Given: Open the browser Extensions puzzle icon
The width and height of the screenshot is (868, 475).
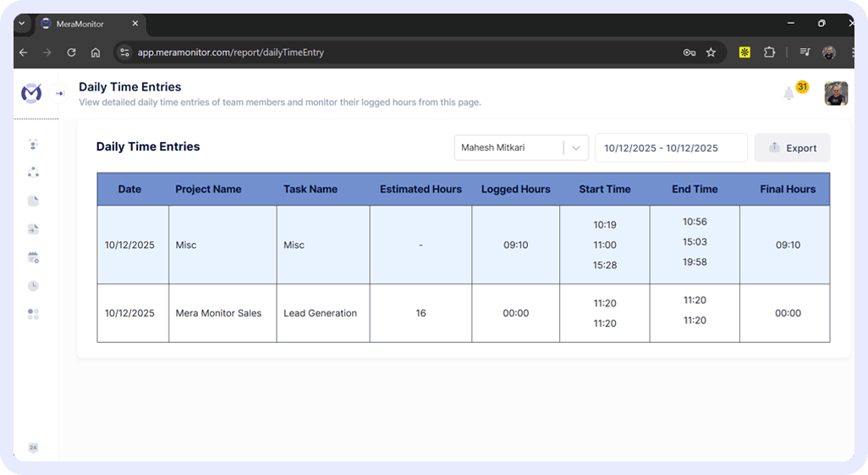Looking at the screenshot, I should point(769,52).
